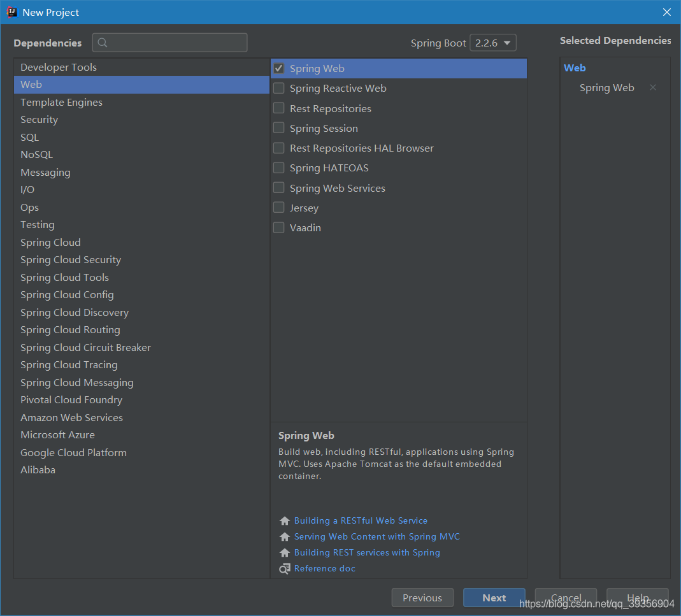Uncheck the Spring Web checkbox
Screen dimensions: 681x616
pos(279,68)
